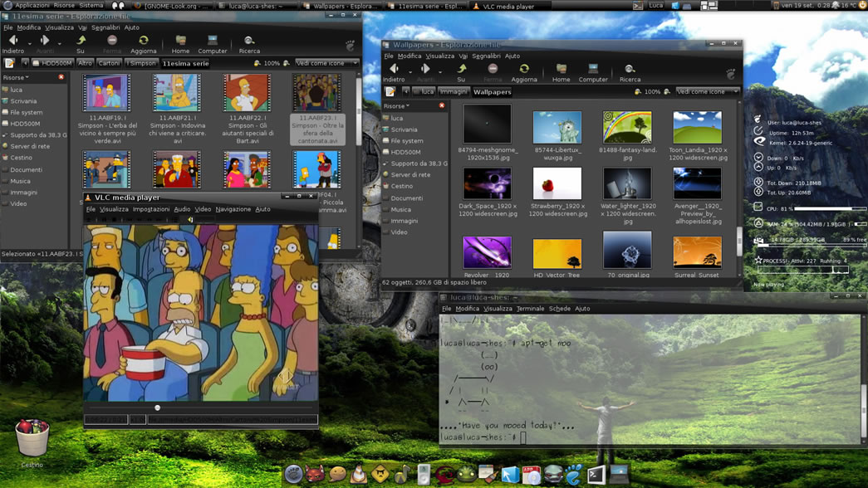Open Ricerca search in 11esima serie window

click(249, 44)
